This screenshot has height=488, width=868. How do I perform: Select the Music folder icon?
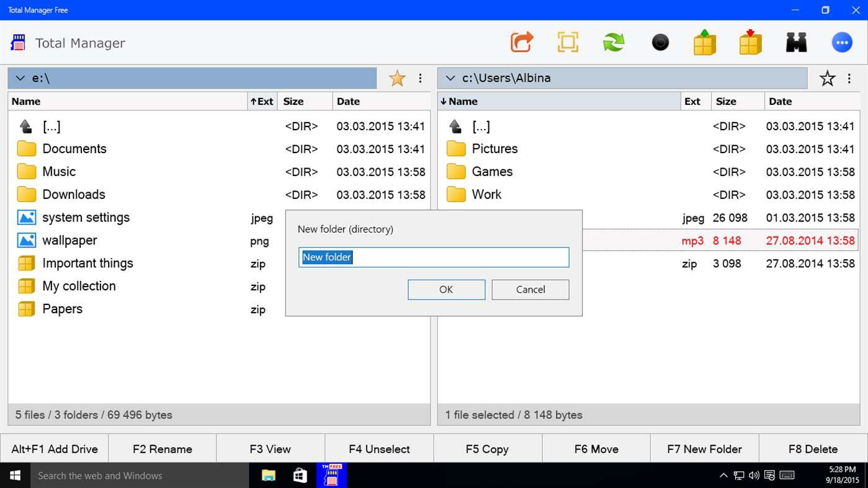coord(26,172)
